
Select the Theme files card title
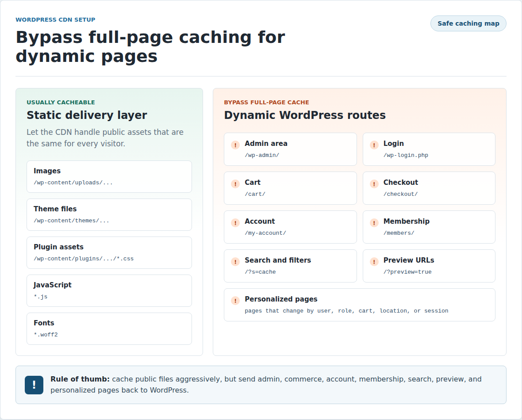[x=55, y=209]
